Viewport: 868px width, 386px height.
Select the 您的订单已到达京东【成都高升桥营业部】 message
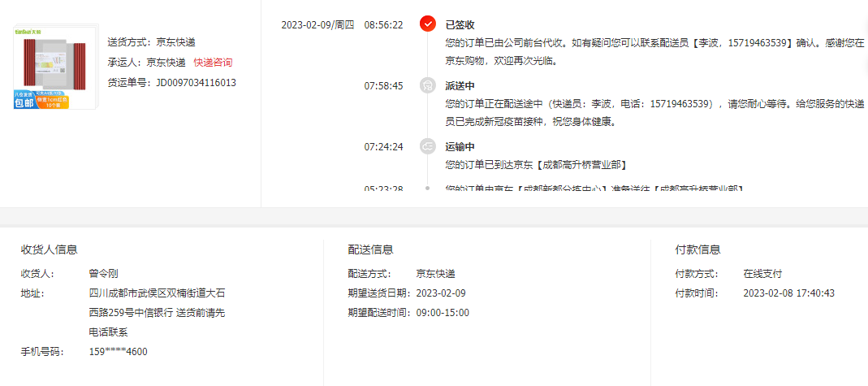tap(536, 165)
